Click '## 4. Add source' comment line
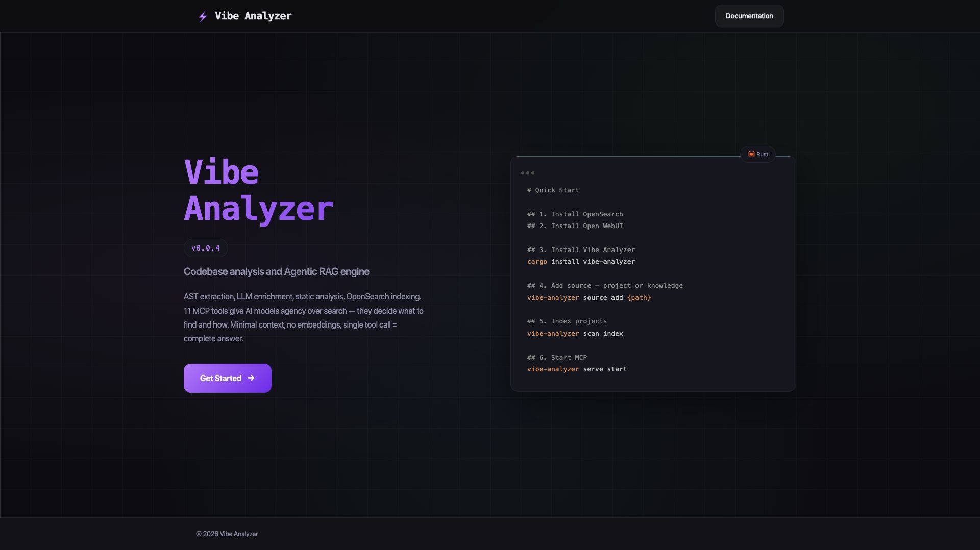The height and width of the screenshot is (550, 980). click(605, 286)
